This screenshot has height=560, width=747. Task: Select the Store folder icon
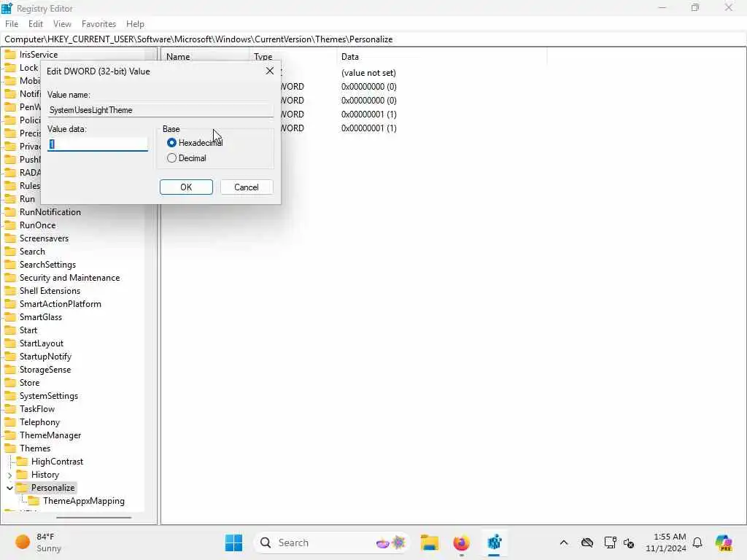point(10,382)
